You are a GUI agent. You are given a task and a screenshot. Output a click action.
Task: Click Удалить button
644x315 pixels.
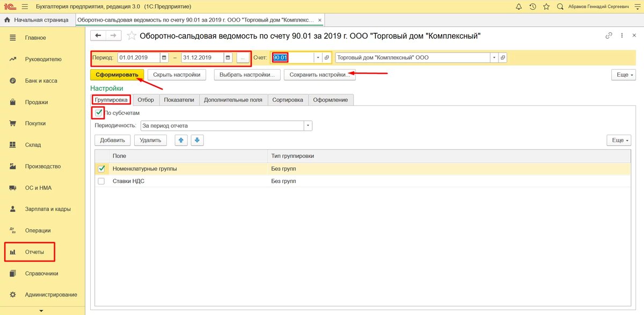(x=150, y=140)
